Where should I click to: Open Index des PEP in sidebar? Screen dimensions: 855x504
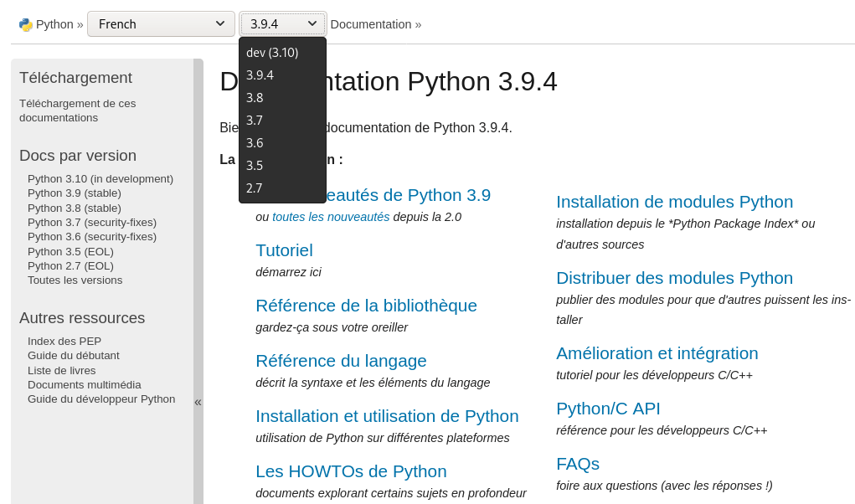(x=64, y=342)
